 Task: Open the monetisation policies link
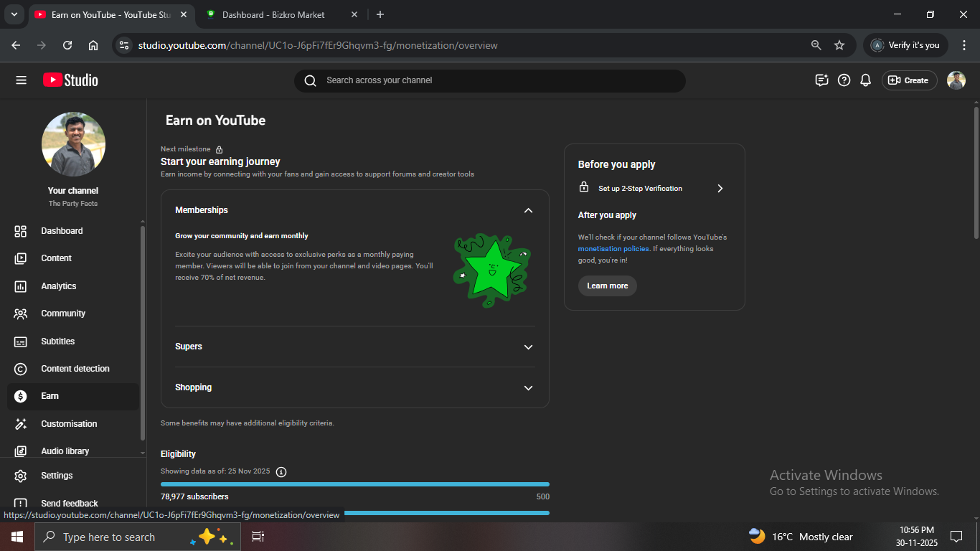(613, 249)
